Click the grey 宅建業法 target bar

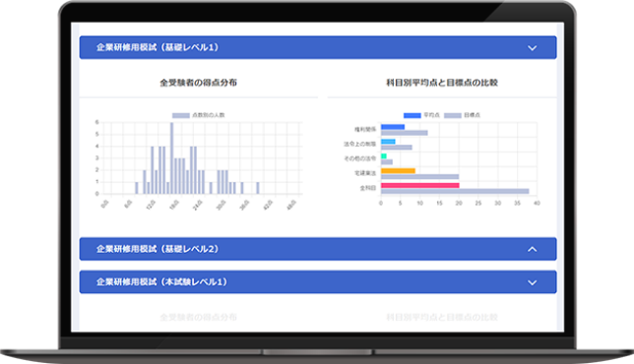coord(419,176)
